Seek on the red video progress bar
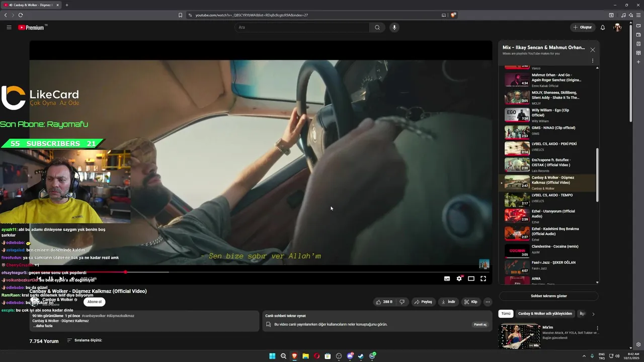Screen dimensions: 644x362 coord(261,272)
